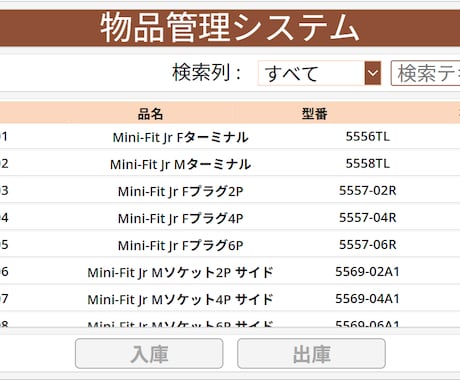Click the 出庫 button
This screenshot has width=460, height=380.
[311, 354]
